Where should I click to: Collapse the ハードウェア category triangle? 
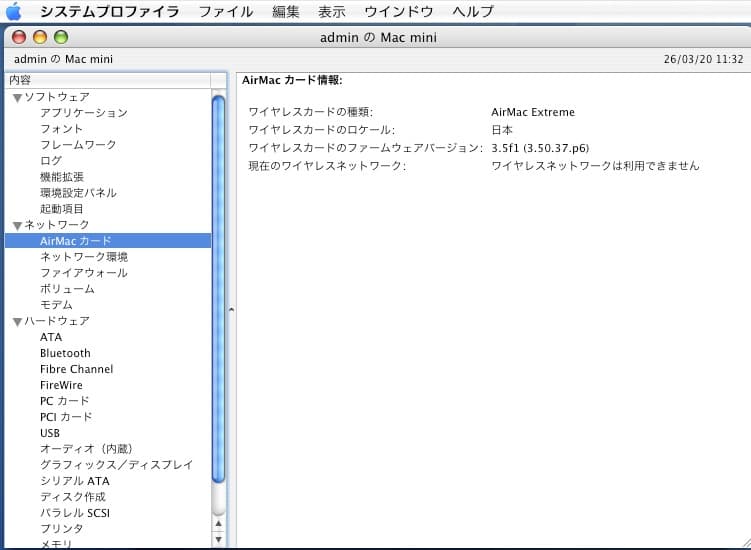(x=17, y=321)
